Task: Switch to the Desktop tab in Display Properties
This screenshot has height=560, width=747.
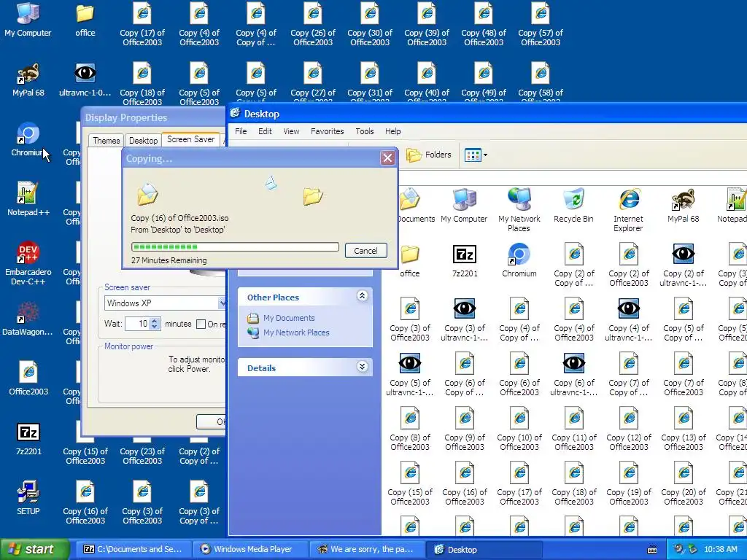Action: [143, 141]
